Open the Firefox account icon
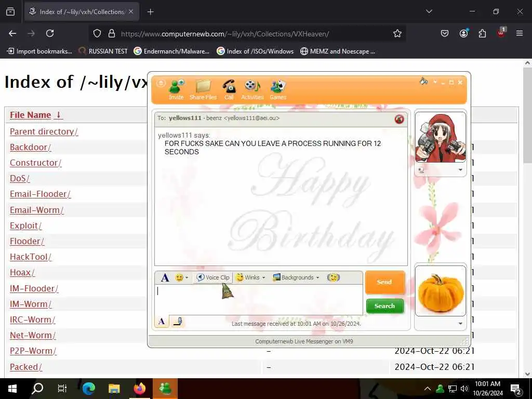The image size is (532, 399). point(463,33)
